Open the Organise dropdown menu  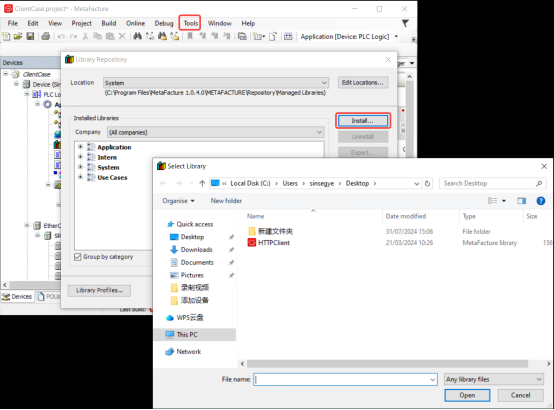click(178, 201)
